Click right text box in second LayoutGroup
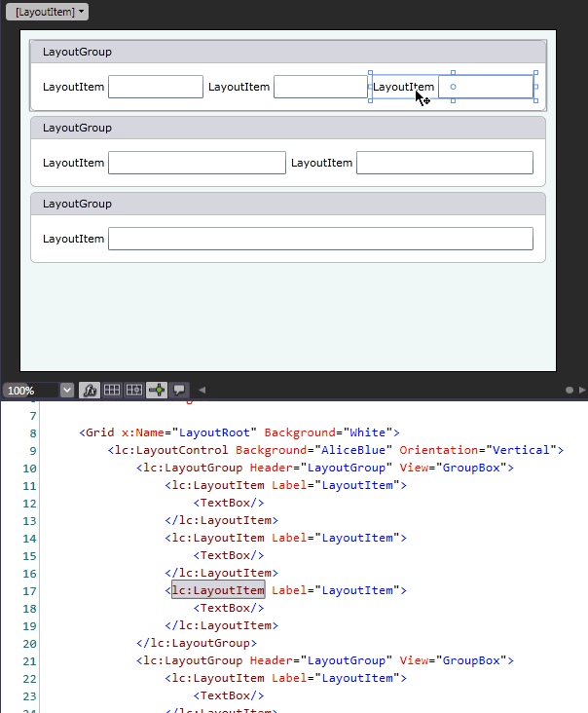Viewport: 588px width, 713px height. tap(444, 163)
